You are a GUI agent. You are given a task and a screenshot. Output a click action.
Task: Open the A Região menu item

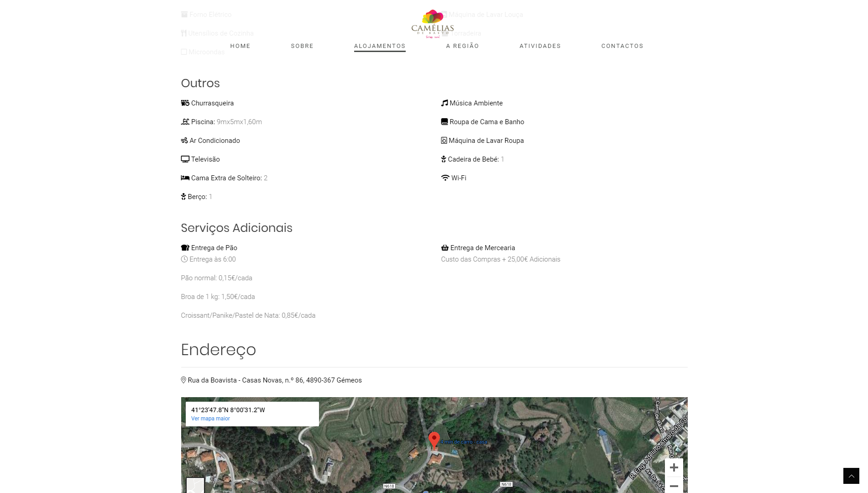point(463,46)
